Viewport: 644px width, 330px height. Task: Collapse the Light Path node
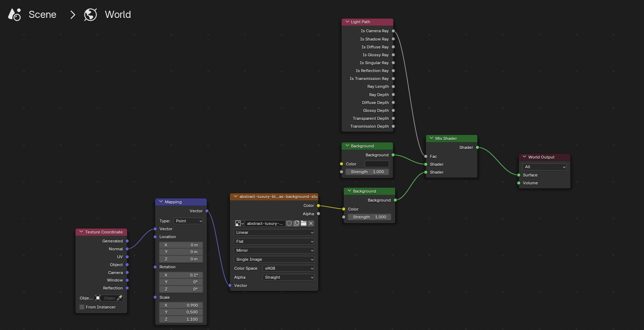click(x=347, y=22)
